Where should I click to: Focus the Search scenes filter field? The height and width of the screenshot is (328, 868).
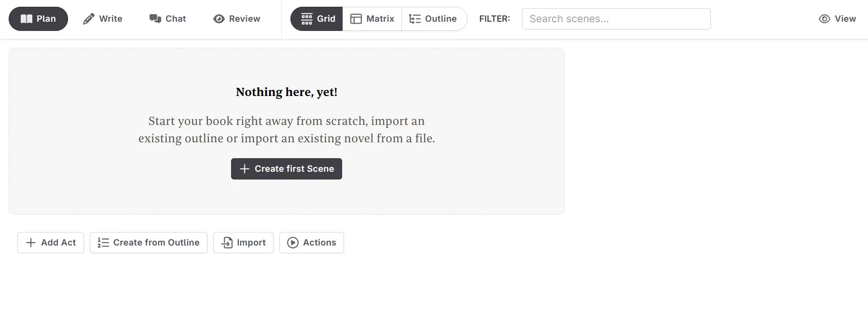(x=616, y=19)
